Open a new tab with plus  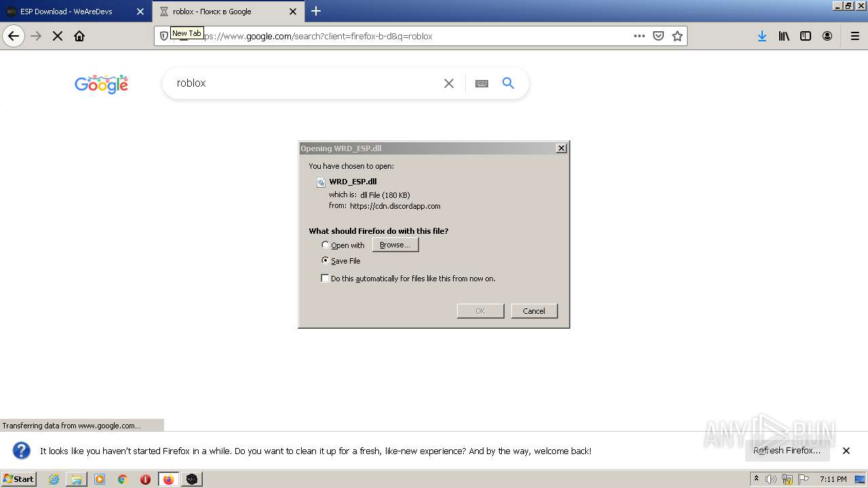coord(316,11)
